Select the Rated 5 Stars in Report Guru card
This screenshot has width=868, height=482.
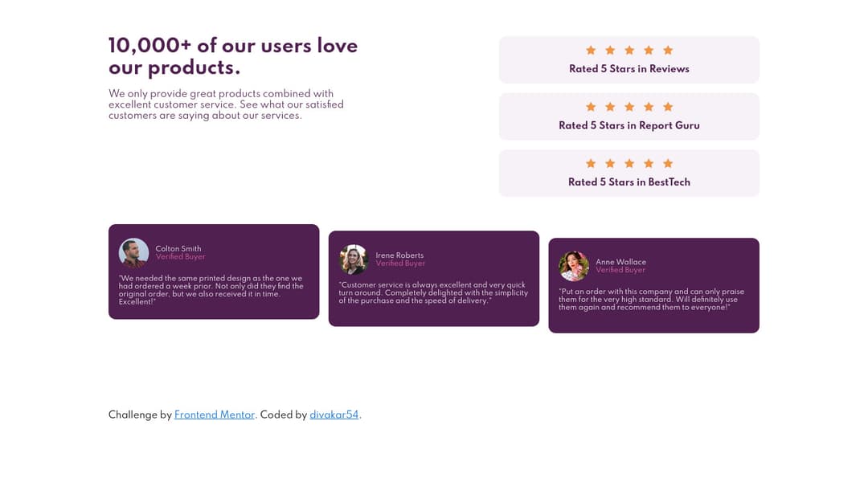[629, 116]
